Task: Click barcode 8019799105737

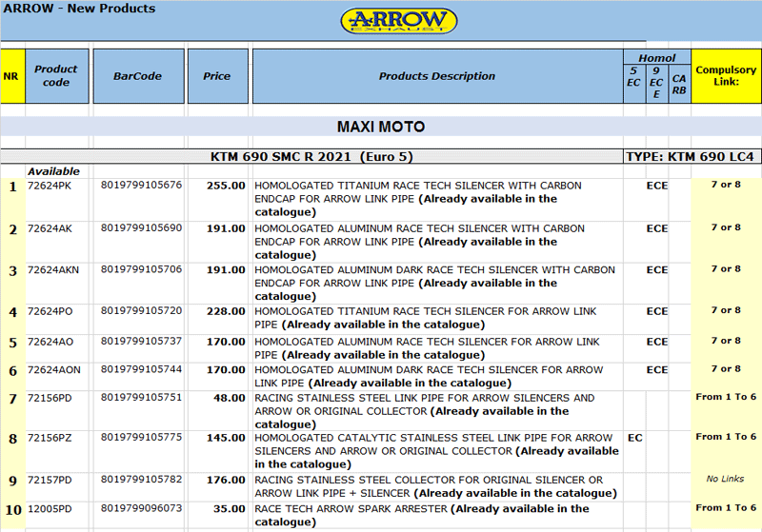Action: point(141,342)
